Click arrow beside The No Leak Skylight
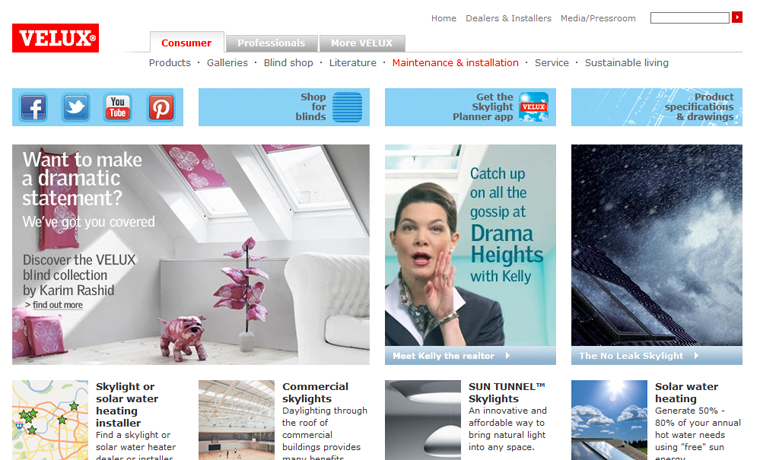The image size is (760, 460). [696, 355]
